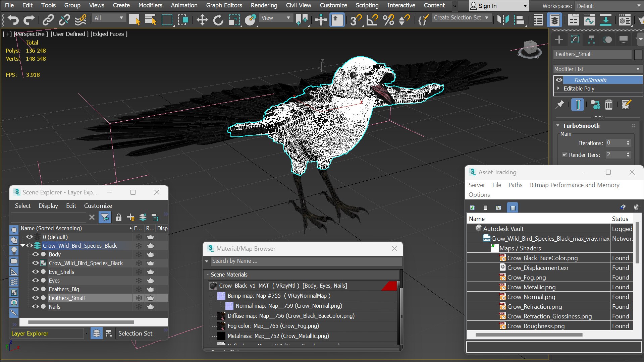Viewport: 644px width, 362px height.
Task: Activate the Select Object arrow tool
Action: click(x=135, y=20)
